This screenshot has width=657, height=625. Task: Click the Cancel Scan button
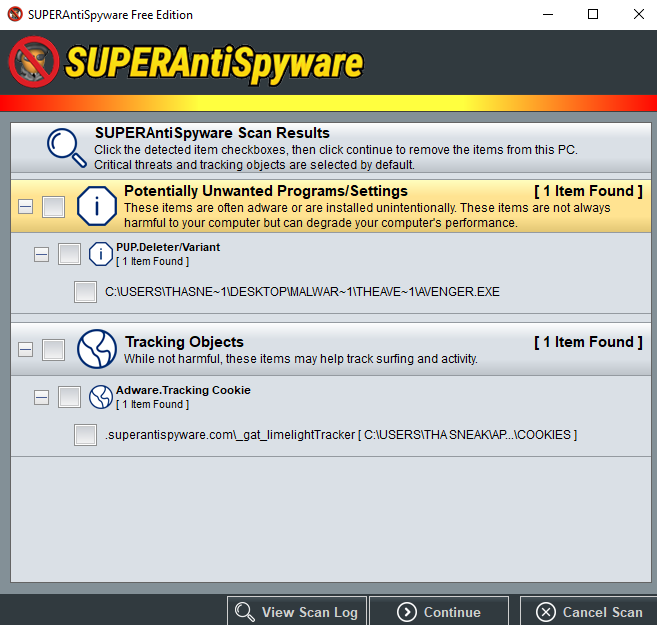click(589, 612)
